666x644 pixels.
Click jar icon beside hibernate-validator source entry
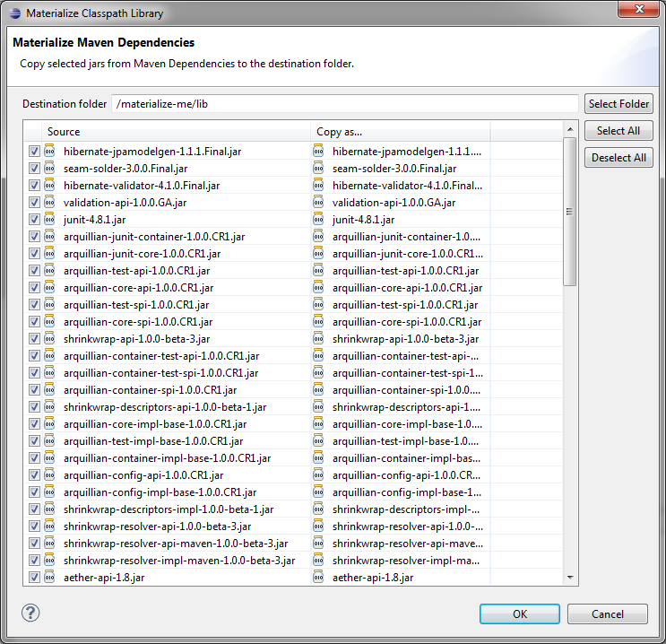49,185
